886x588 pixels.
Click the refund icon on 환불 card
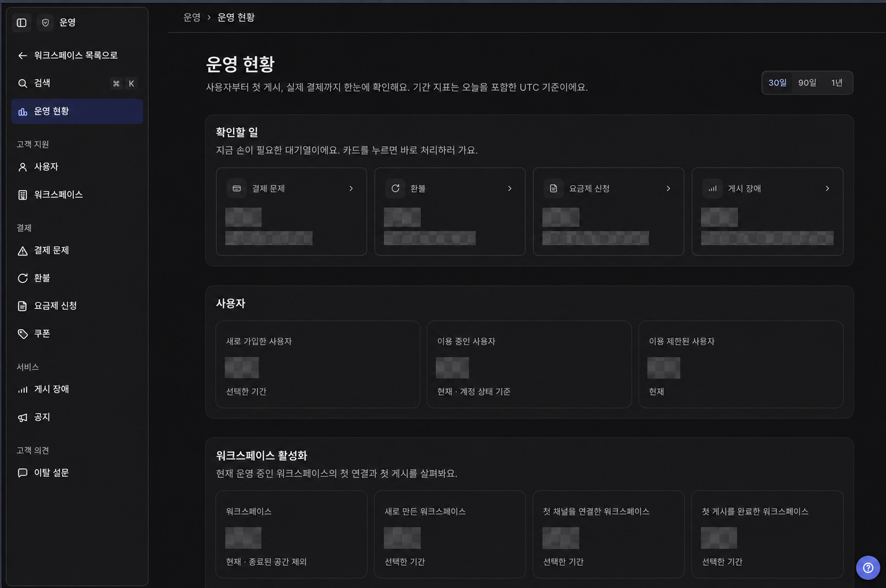point(395,188)
